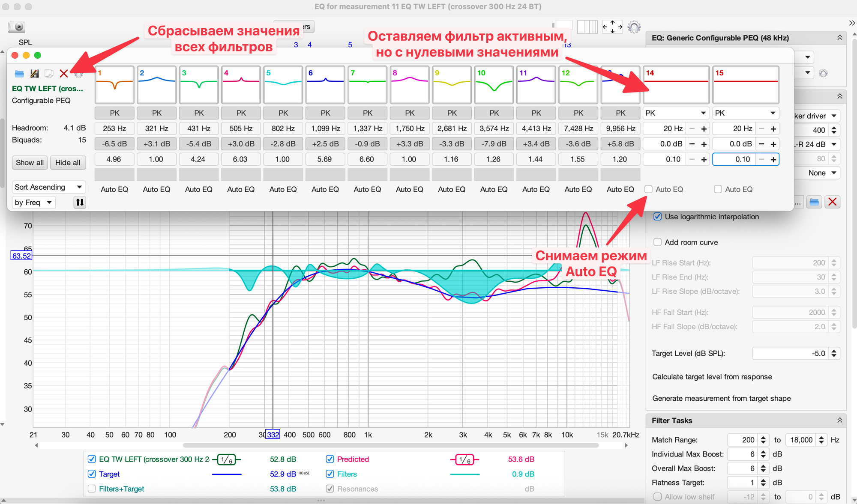Click Calculate target level from response

712,377
